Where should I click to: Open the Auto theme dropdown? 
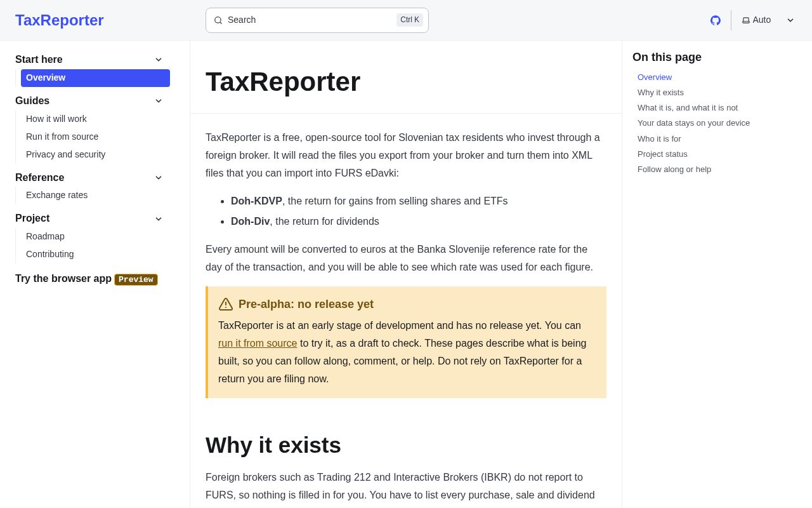[768, 20]
